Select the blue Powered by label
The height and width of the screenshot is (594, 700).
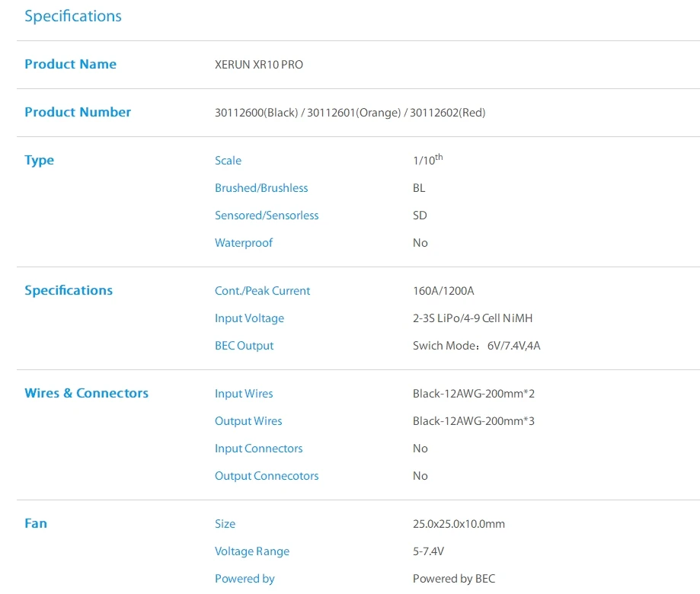pyautogui.click(x=245, y=579)
